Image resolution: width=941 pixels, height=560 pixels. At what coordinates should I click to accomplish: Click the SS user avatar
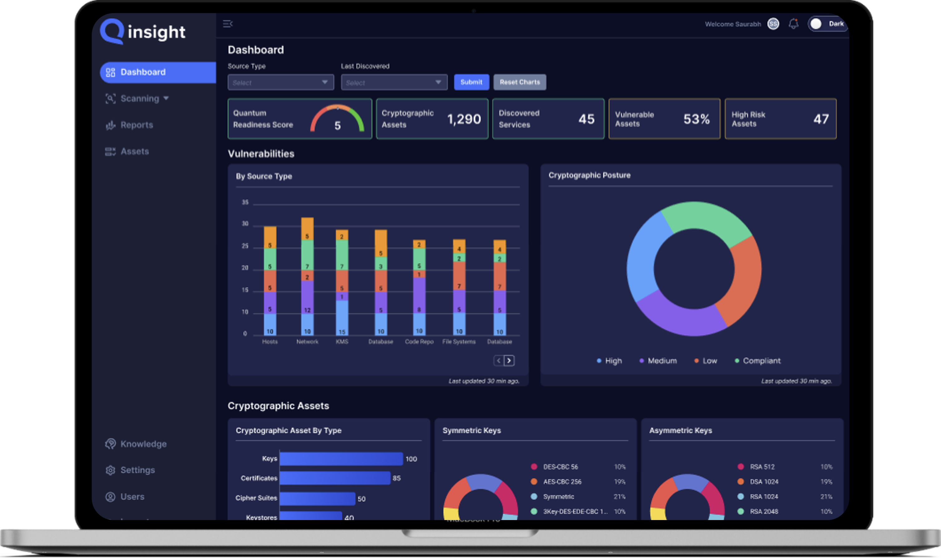coord(774,23)
